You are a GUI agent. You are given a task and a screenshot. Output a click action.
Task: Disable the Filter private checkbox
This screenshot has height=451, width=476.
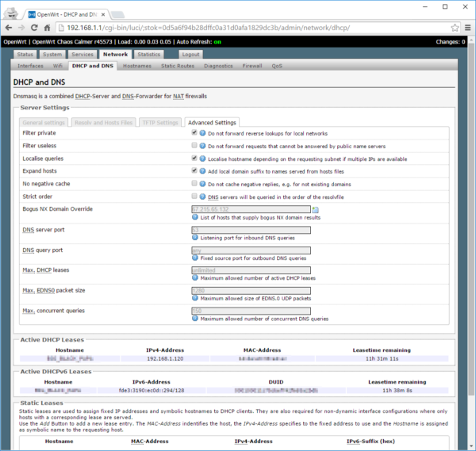pyautogui.click(x=194, y=133)
